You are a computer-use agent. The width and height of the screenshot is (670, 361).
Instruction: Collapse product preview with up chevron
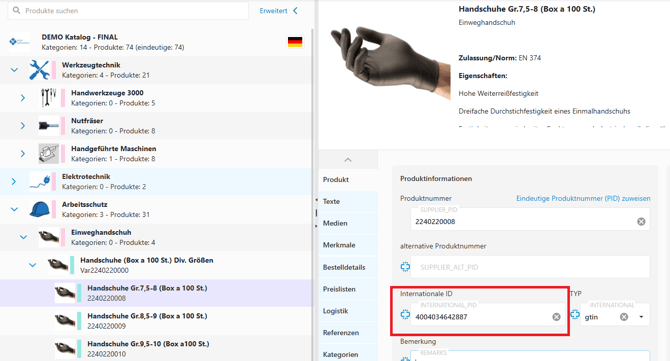point(348,160)
